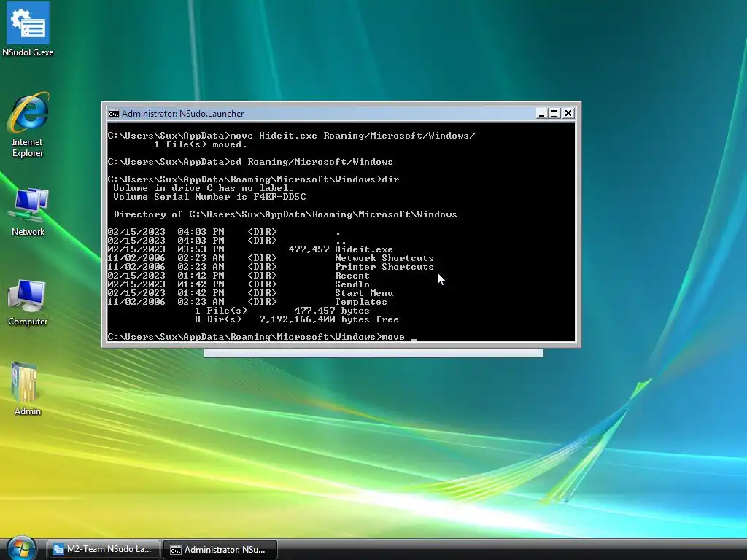Viewport: 747px width, 560px height.
Task: Select the Network desktop icon
Action: (28, 212)
